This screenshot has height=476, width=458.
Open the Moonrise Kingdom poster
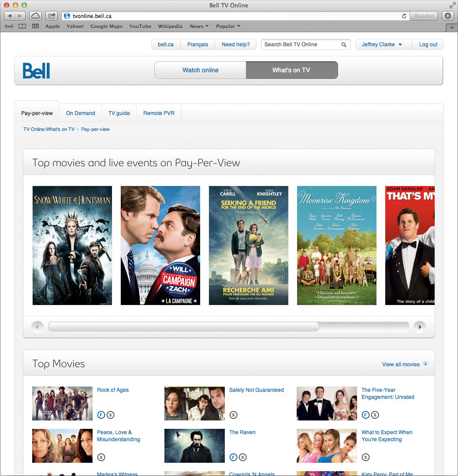pyautogui.click(x=336, y=245)
